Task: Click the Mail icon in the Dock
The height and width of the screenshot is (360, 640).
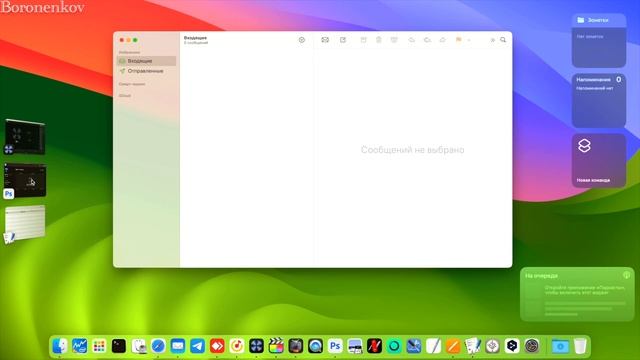Action: click(x=178, y=346)
